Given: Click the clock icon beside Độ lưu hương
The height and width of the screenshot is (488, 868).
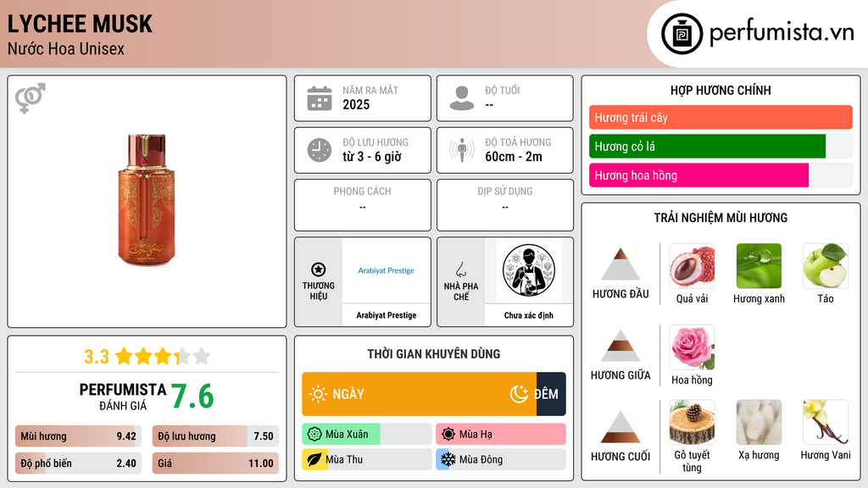Looking at the screenshot, I should click(320, 150).
